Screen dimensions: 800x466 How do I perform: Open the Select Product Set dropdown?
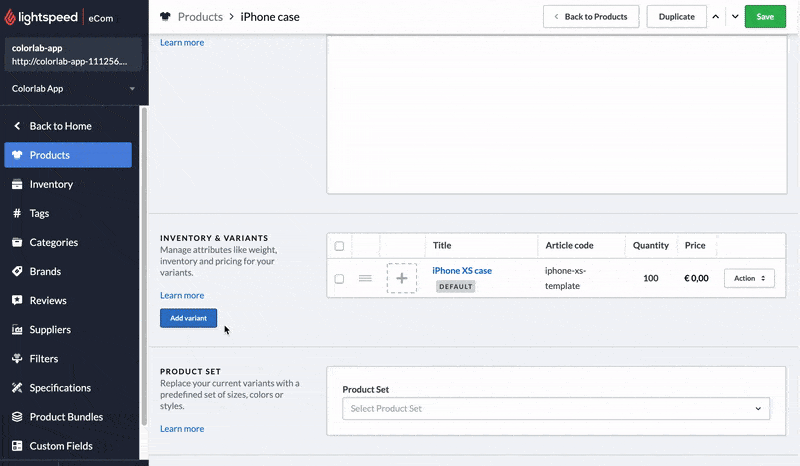pyautogui.click(x=555, y=408)
